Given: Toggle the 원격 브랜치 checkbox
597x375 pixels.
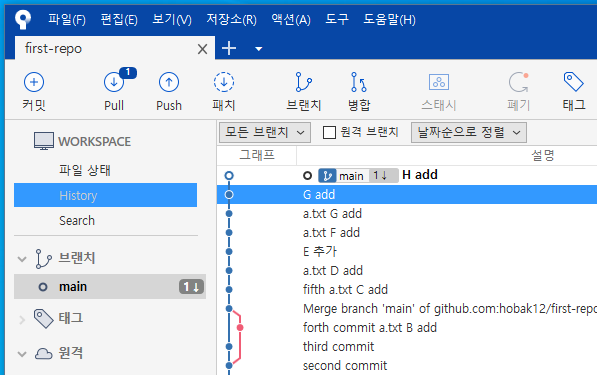Looking at the screenshot, I should (329, 132).
